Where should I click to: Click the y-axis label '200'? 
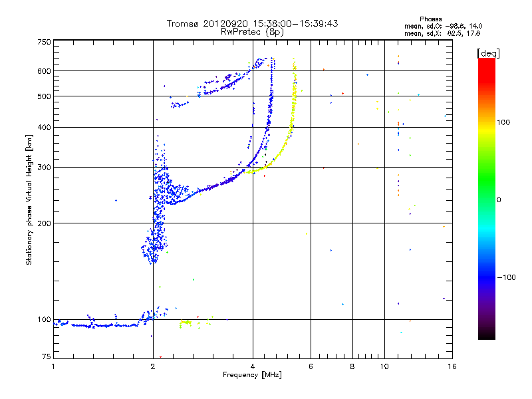44,223
